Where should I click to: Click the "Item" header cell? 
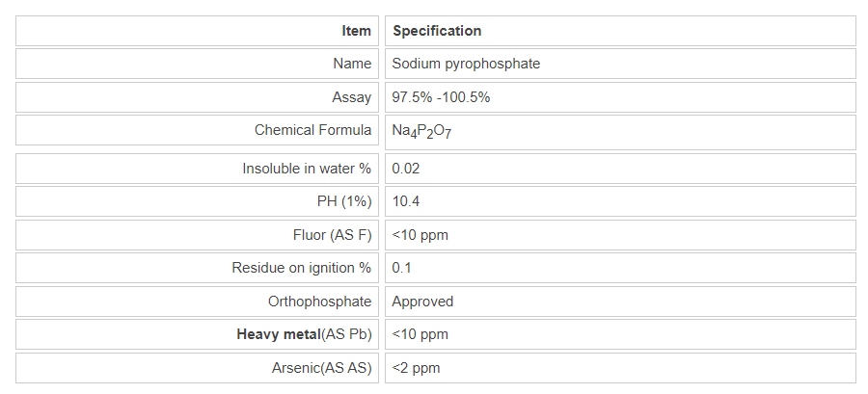click(x=356, y=31)
